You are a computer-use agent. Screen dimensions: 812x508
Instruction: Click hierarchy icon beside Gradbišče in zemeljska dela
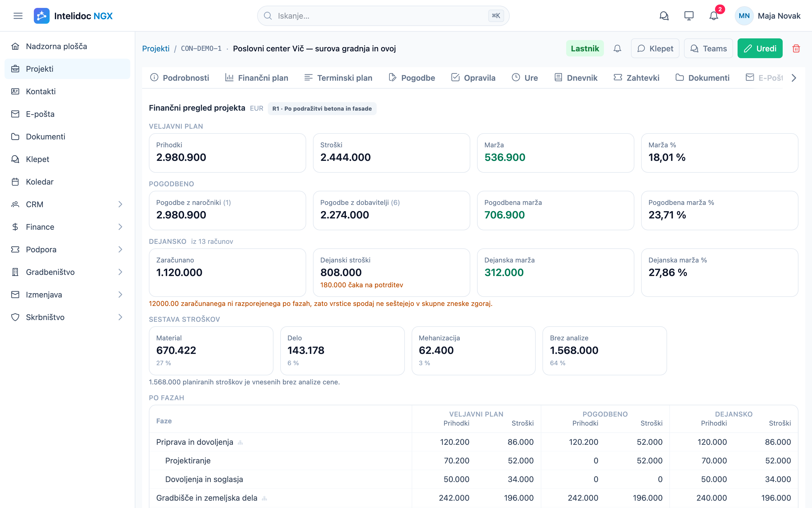[x=264, y=498]
